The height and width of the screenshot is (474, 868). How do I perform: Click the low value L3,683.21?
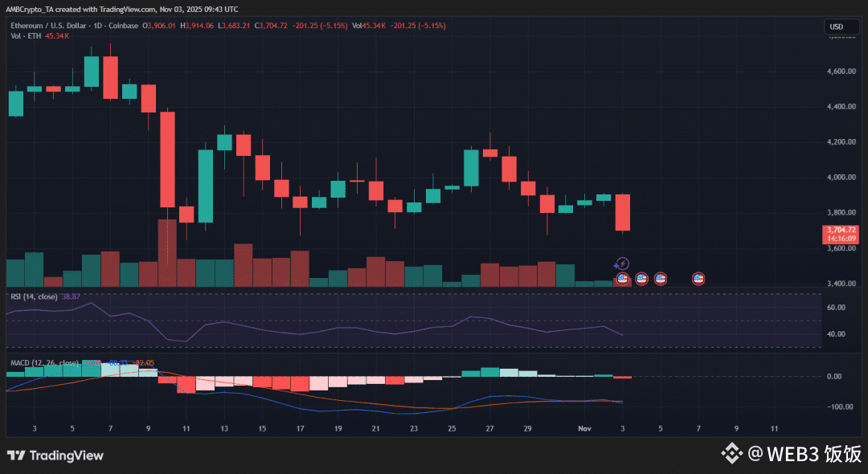pyautogui.click(x=234, y=26)
